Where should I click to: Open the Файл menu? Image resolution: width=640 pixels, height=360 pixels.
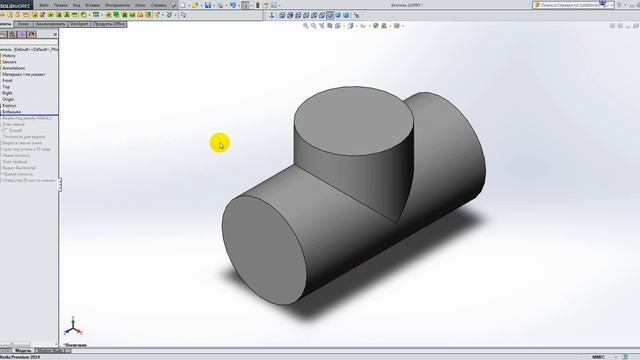coord(44,5)
